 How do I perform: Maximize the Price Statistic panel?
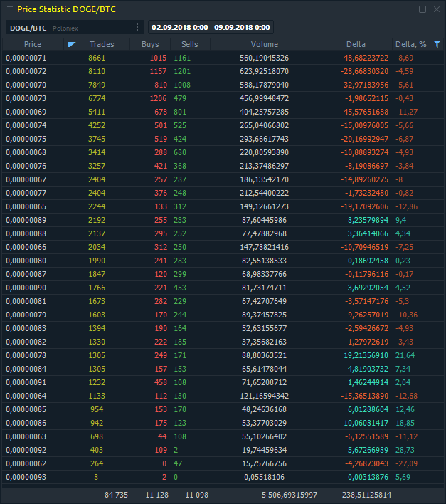(423, 9)
